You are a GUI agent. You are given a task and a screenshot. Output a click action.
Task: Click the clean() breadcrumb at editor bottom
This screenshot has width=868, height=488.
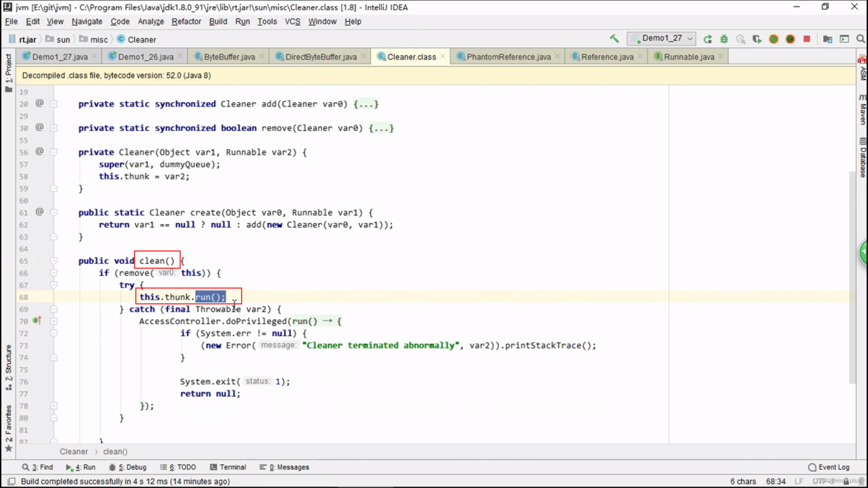115,451
